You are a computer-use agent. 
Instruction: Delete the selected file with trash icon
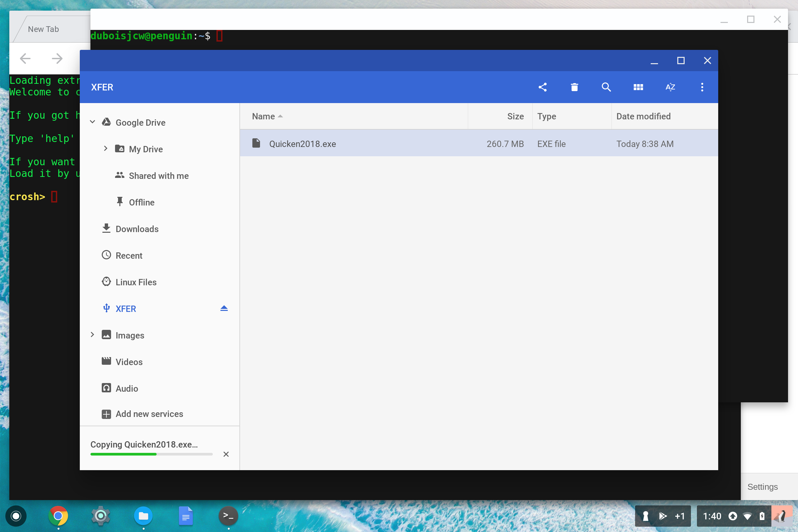pos(575,87)
